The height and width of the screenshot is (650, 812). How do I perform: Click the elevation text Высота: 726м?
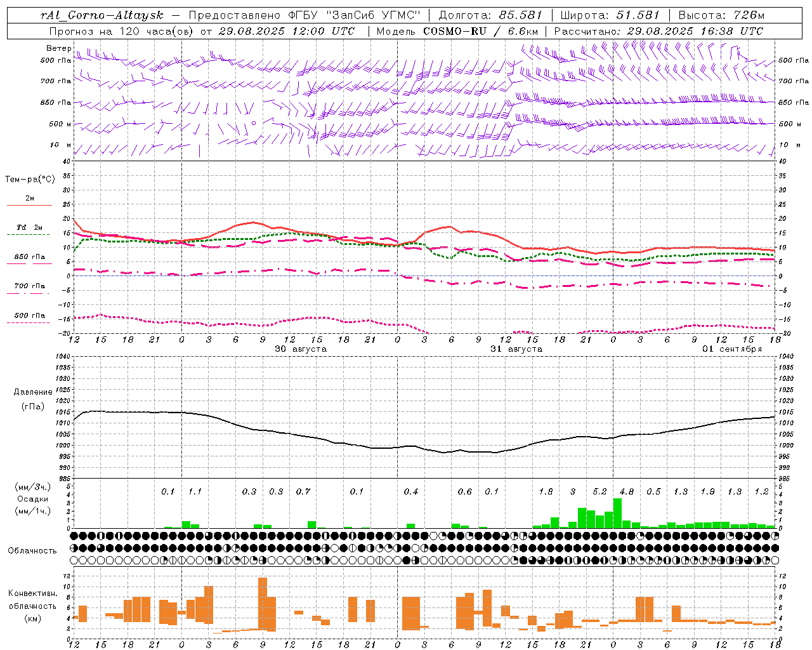721,15
